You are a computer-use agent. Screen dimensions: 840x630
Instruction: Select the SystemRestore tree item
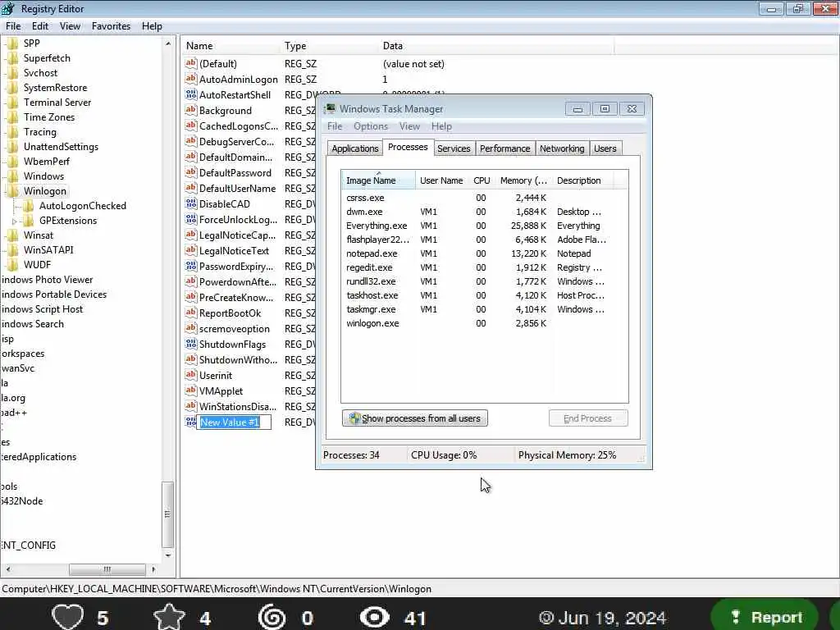[x=55, y=87]
